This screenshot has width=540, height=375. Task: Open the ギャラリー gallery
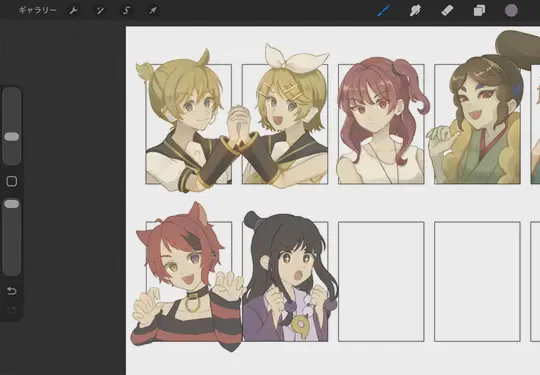point(38,10)
